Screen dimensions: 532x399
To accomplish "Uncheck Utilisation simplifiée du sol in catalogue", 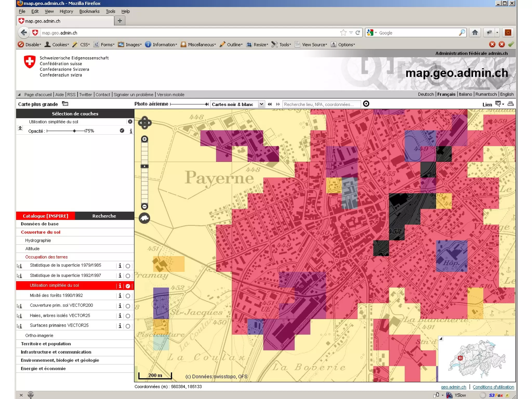I will [128, 286].
